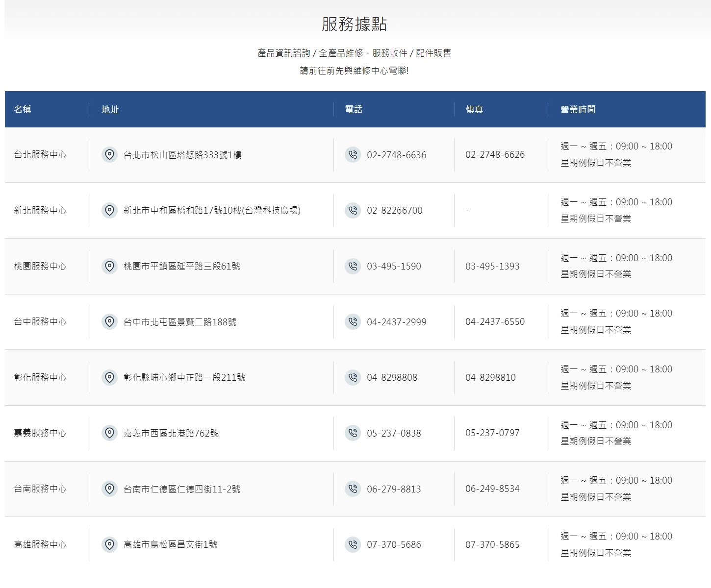Click the 營業時間 column header

(x=578, y=109)
